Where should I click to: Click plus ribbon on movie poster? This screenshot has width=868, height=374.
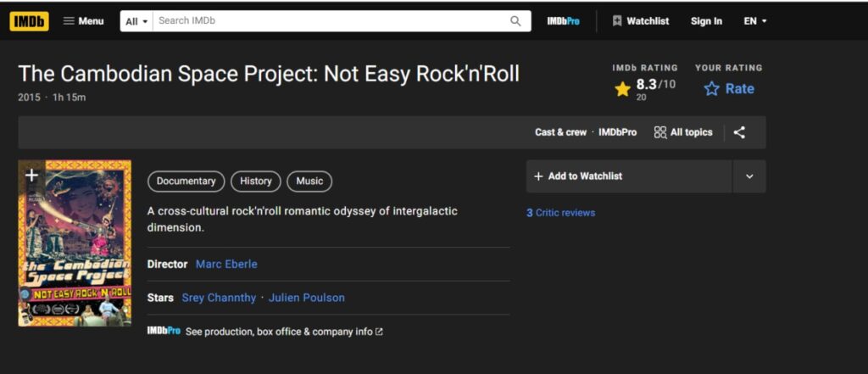pos(31,175)
